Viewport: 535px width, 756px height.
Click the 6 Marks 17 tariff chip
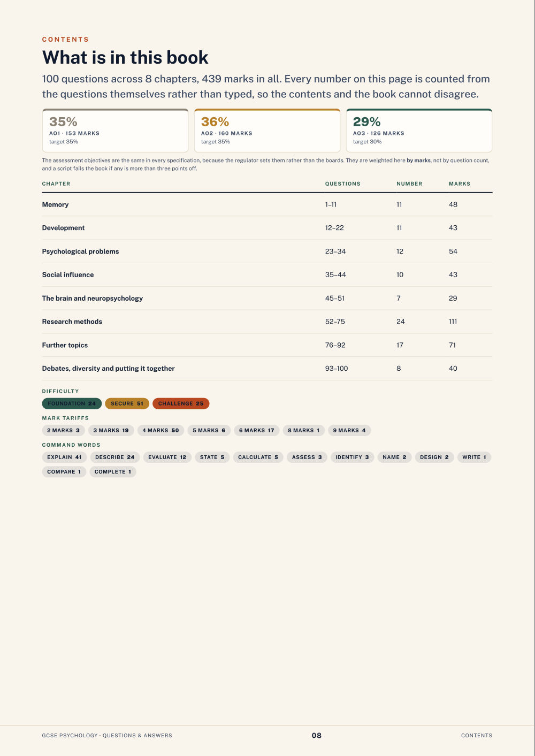coord(257,430)
